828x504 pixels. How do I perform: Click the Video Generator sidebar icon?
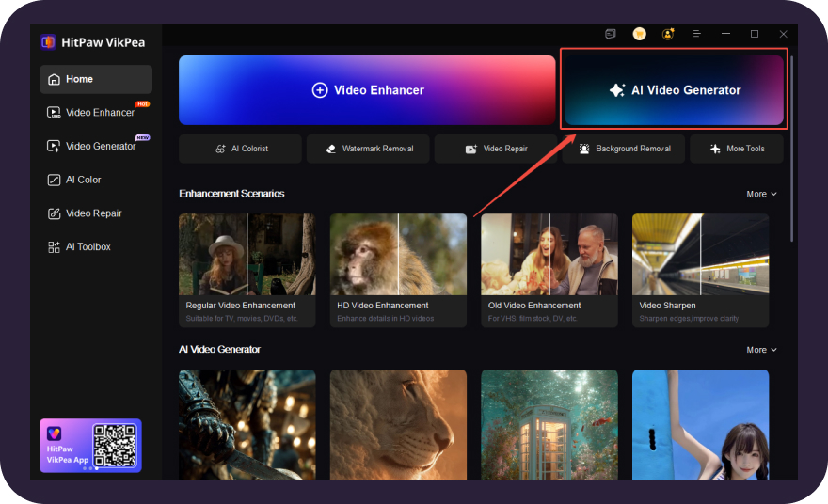pyautogui.click(x=54, y=146)
